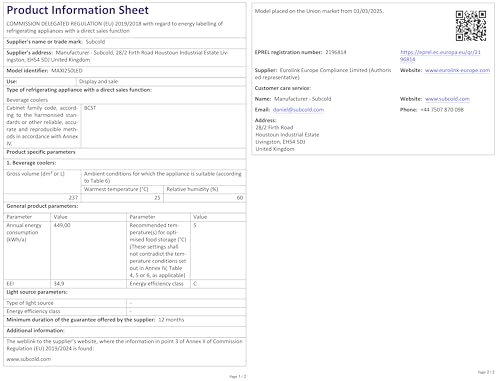Click the Eurolink Europe Compliance Limited supplier text
Viewport: 500px width, 381px height.
point(323,74)
